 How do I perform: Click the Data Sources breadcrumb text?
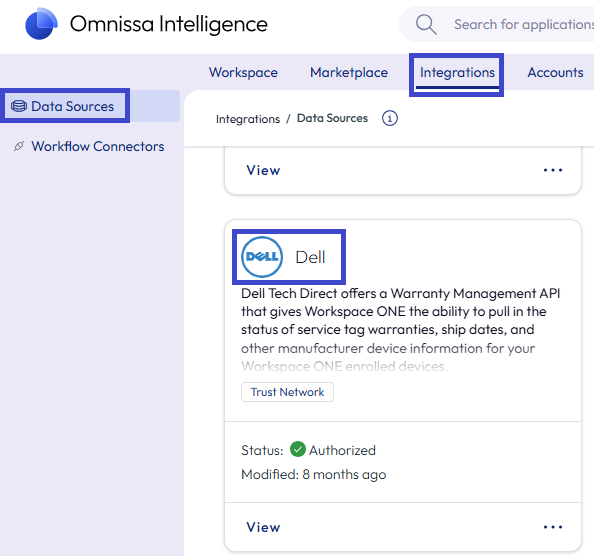click(x=332, y=118)
